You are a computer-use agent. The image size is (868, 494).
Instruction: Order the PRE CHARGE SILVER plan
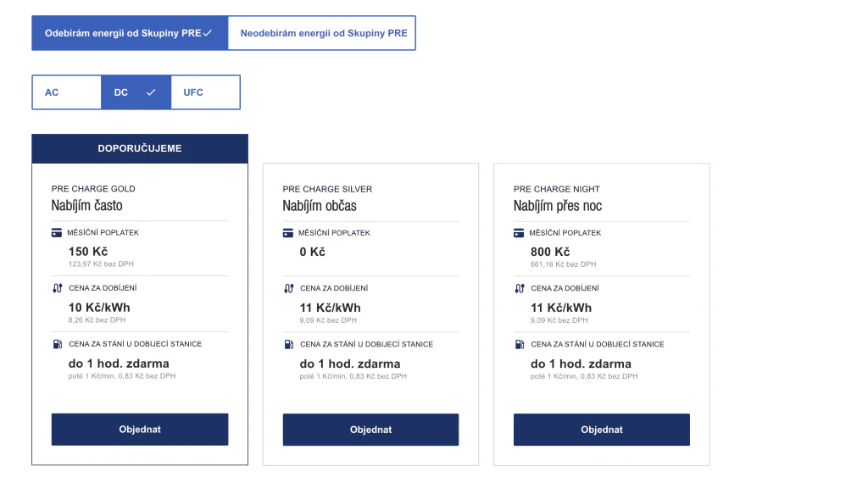370,430
